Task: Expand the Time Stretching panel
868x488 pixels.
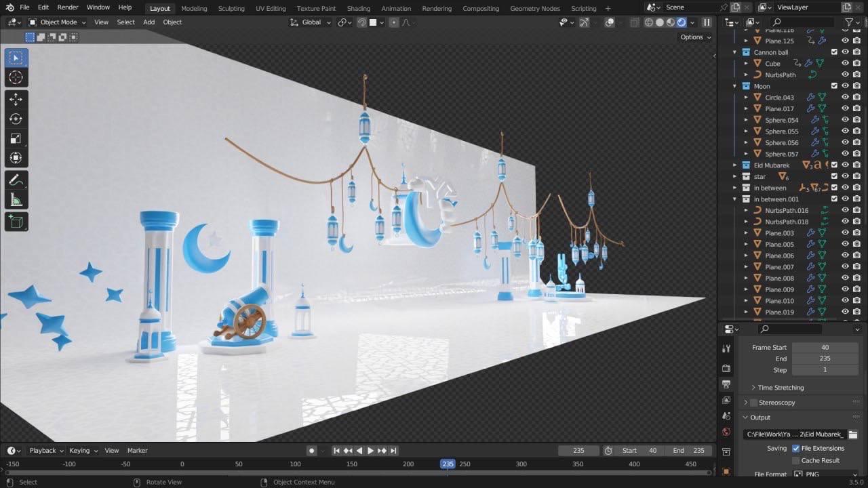Action: point(781,388)
